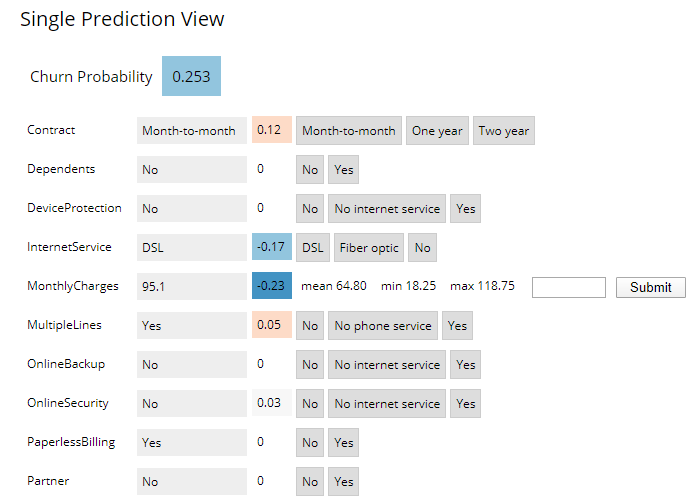696x502 pixels.
Task: Select No internet service for DeviceProtection
Action: [387, 209]
